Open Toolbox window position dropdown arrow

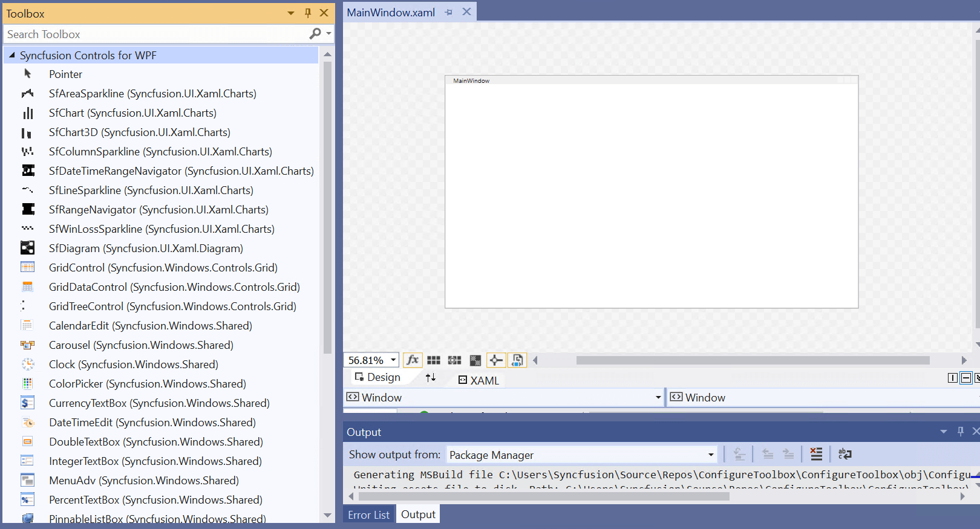[x=291, y=13]
